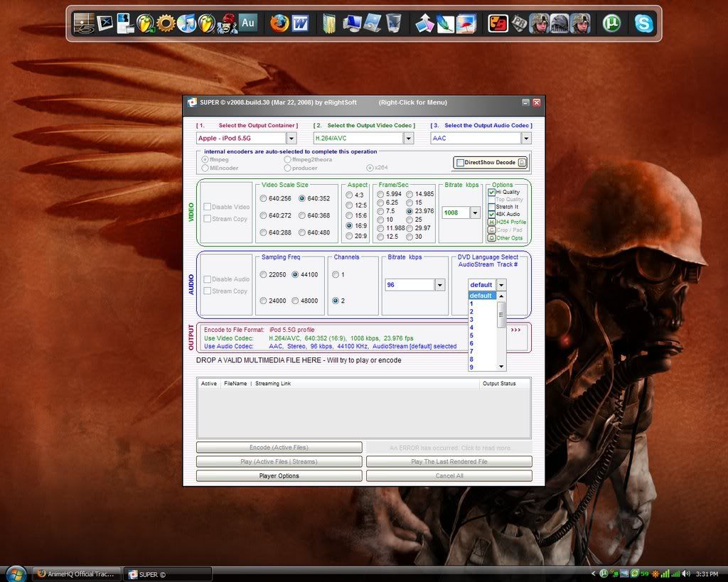Open the My Computer monitor icon in dock
The height and width of the screenshot is (582, 728).
click(x=353, y=23)
